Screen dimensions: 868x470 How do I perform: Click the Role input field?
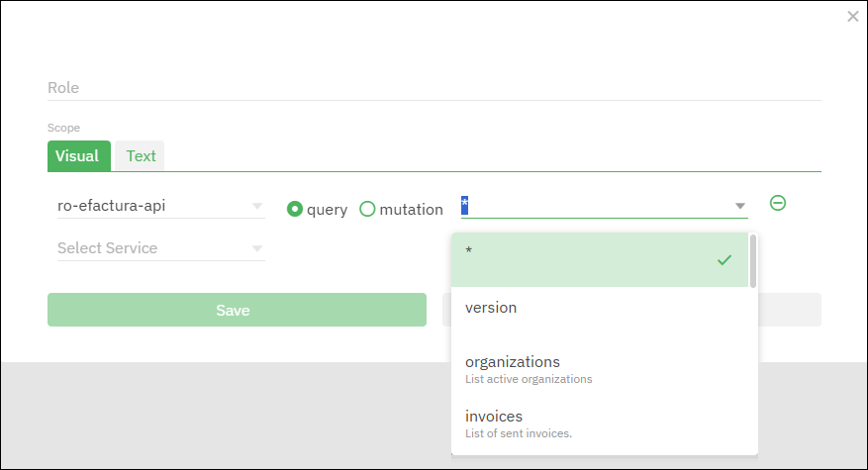tap(434, 88)
